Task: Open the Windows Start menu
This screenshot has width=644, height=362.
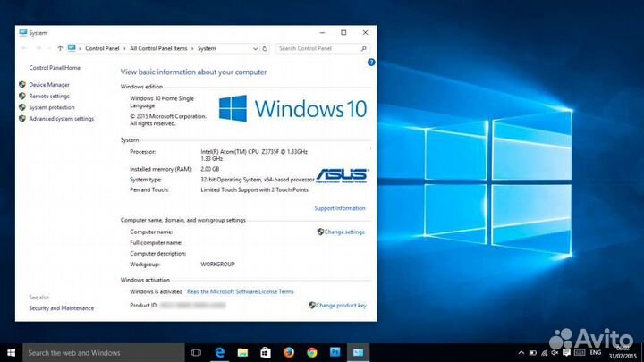Action: tap(11, 352)
